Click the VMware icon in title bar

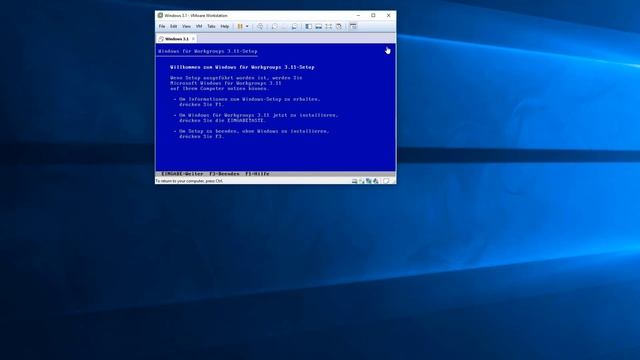[x=160, y=15]
